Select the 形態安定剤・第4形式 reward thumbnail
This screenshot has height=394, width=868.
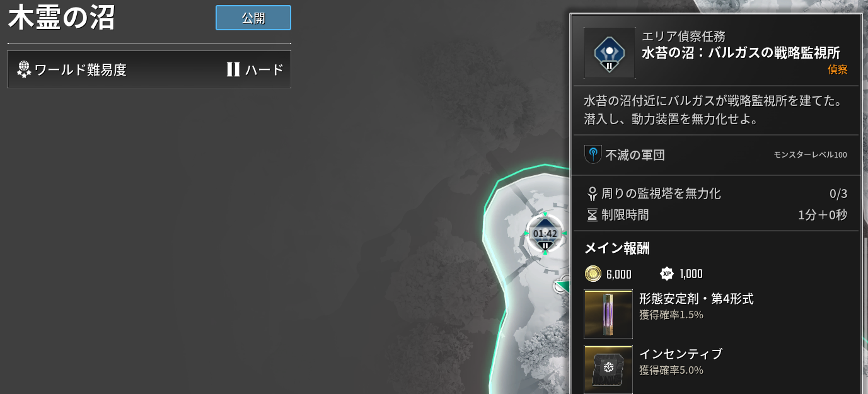point(608,314)
